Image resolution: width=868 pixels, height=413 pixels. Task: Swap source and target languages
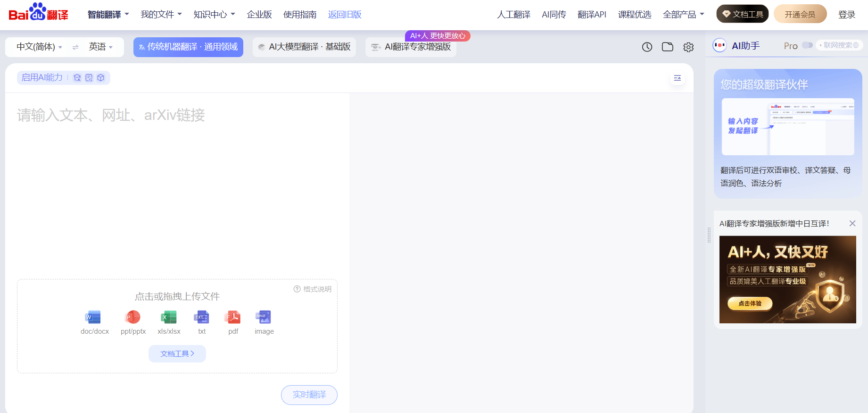(x=75, y=47)
